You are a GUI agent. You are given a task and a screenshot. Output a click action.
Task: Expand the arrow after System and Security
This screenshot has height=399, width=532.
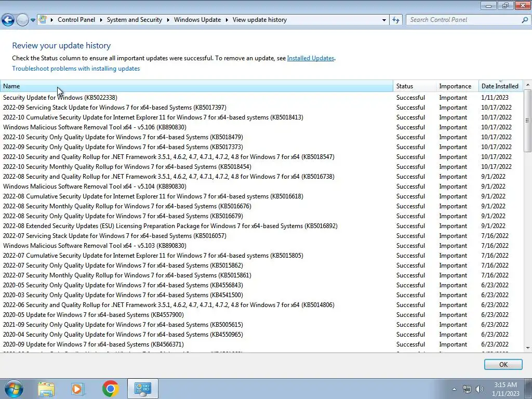pos(168,20)
